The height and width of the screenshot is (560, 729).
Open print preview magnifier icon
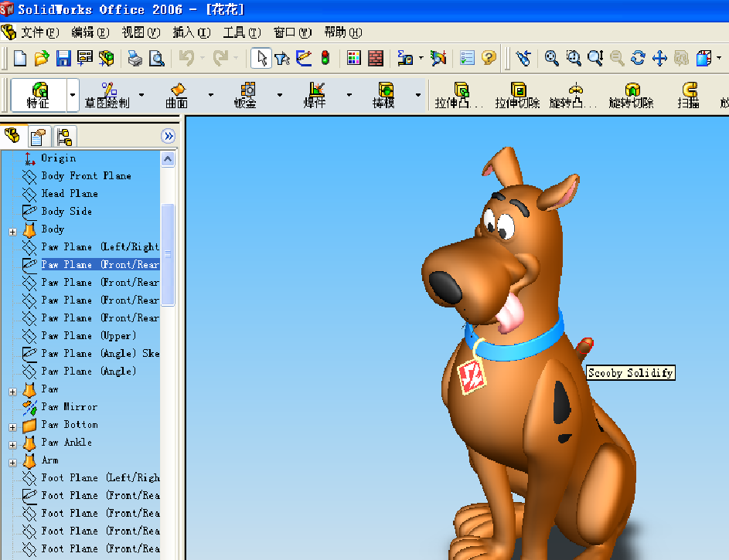tap(157, 58)
